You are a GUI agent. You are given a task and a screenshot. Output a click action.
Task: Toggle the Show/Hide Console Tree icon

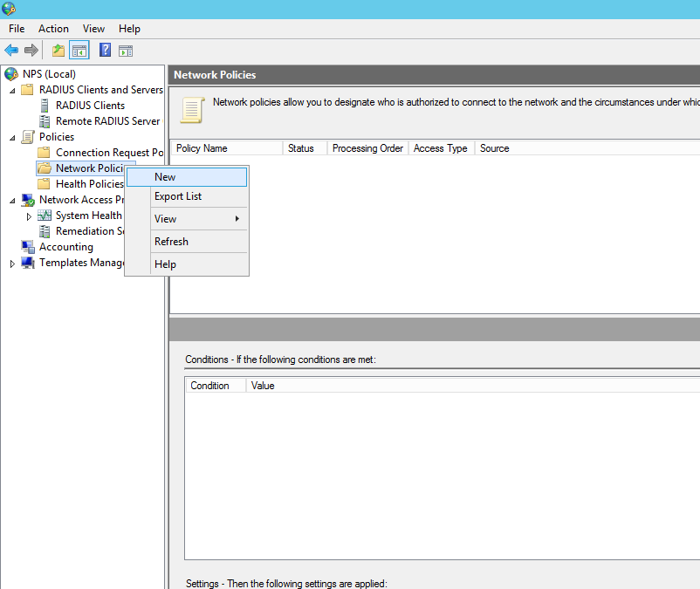(79, 51)
